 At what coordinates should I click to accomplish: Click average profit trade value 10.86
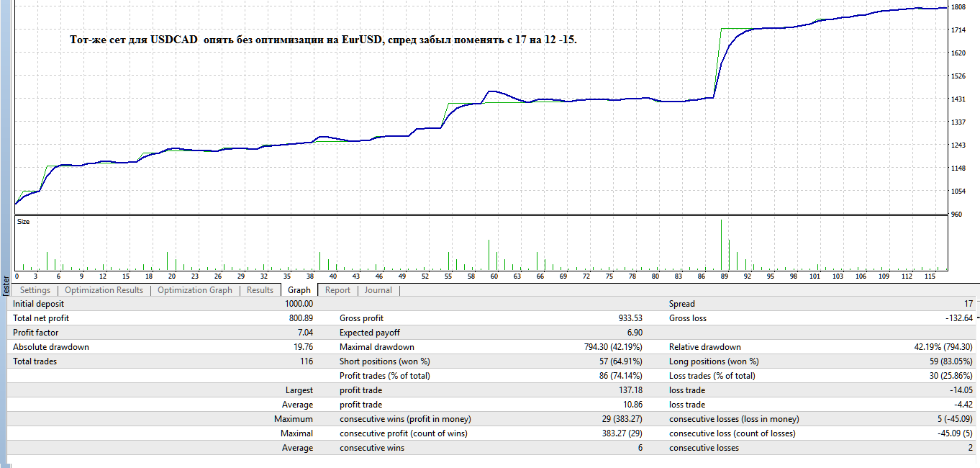click(632, 405)
